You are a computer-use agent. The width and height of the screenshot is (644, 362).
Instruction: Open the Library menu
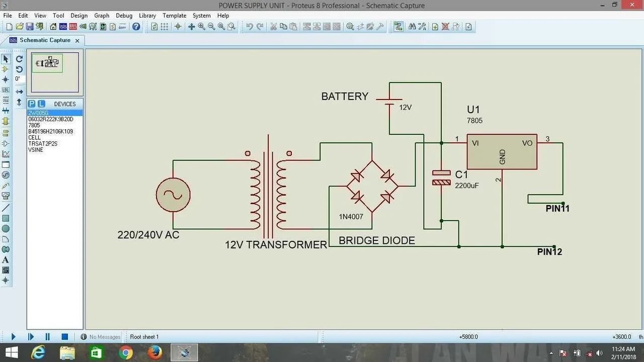[147, 16]
